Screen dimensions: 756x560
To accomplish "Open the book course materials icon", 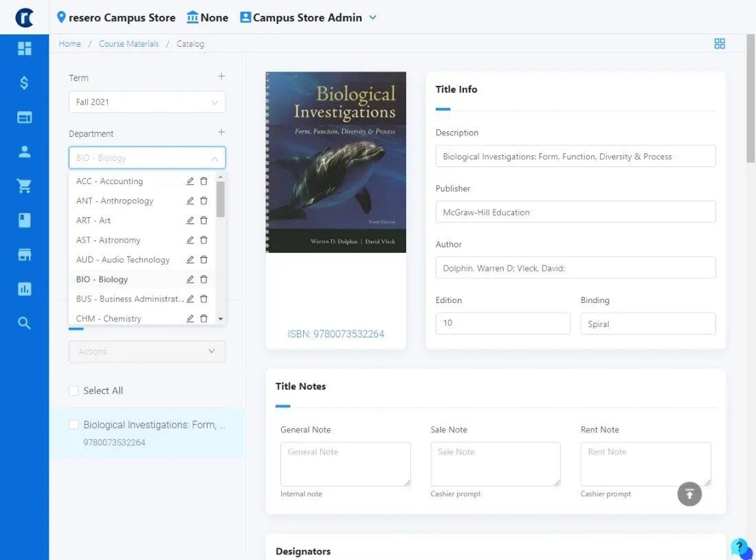I will pyautogui.click(x=23, y=220).
